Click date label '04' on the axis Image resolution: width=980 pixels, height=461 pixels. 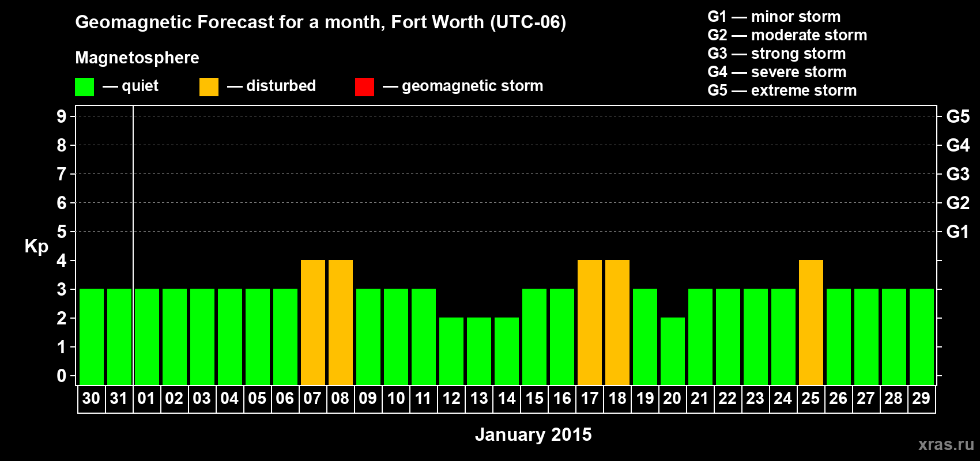(x=229, y=398)
